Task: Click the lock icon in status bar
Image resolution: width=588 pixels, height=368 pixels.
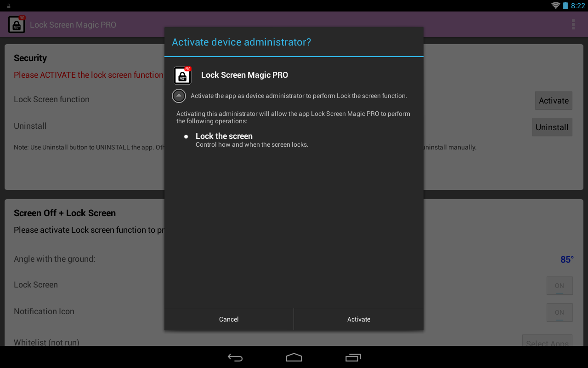Action: tap(9, 6)
